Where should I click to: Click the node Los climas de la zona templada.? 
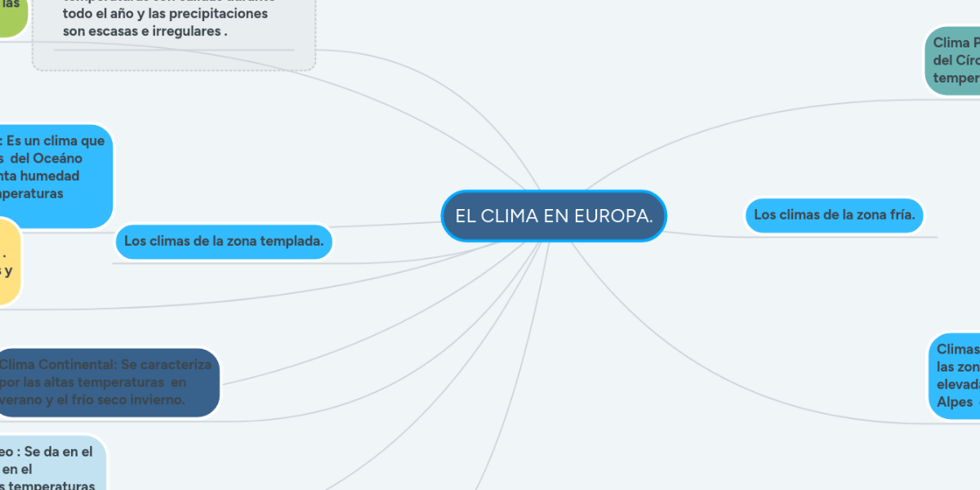pos(225,242)
